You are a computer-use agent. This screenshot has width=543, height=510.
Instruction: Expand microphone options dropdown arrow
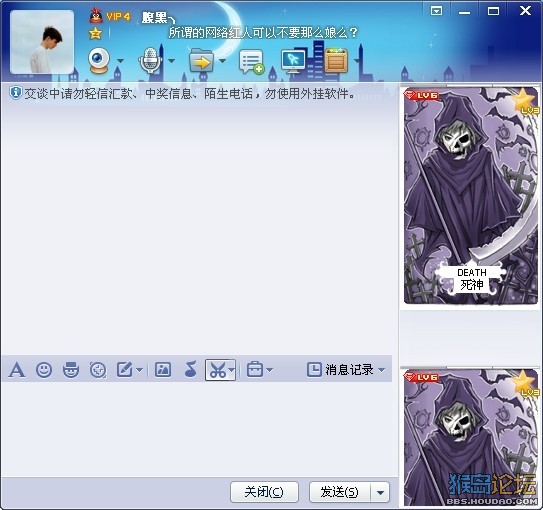click(171, 61)
